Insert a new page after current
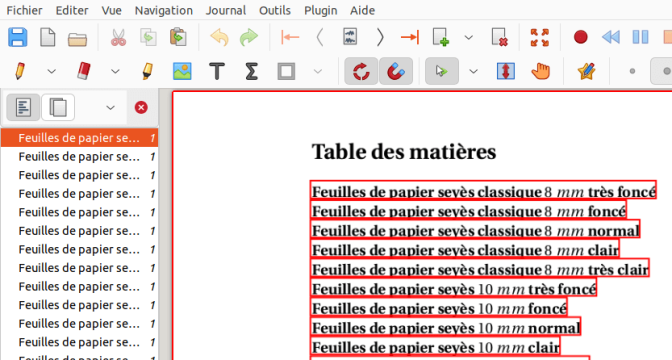Viewport: 672px width, 360px height. [x=441, y=37]
